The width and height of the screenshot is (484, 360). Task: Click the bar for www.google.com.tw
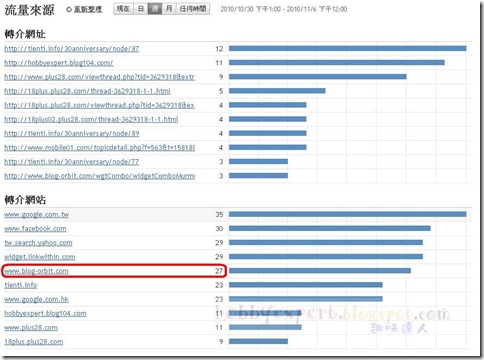(347, 214)
